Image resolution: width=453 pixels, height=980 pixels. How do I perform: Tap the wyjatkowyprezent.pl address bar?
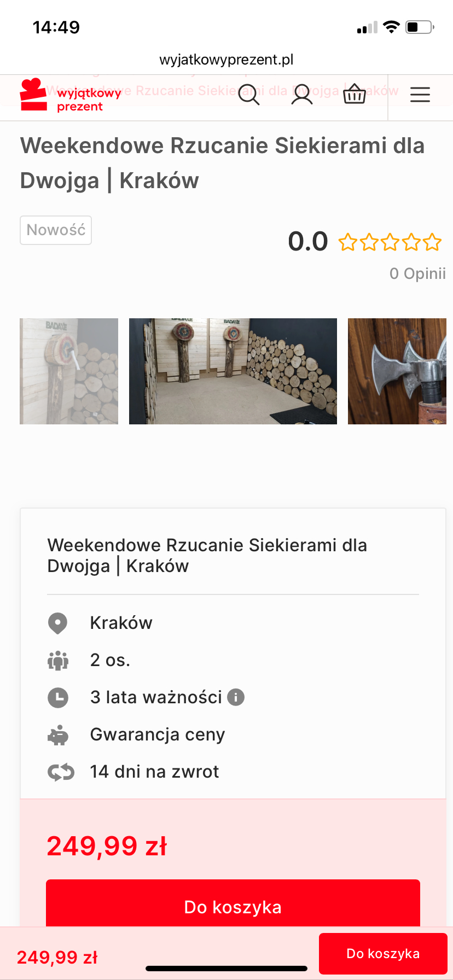226,60
